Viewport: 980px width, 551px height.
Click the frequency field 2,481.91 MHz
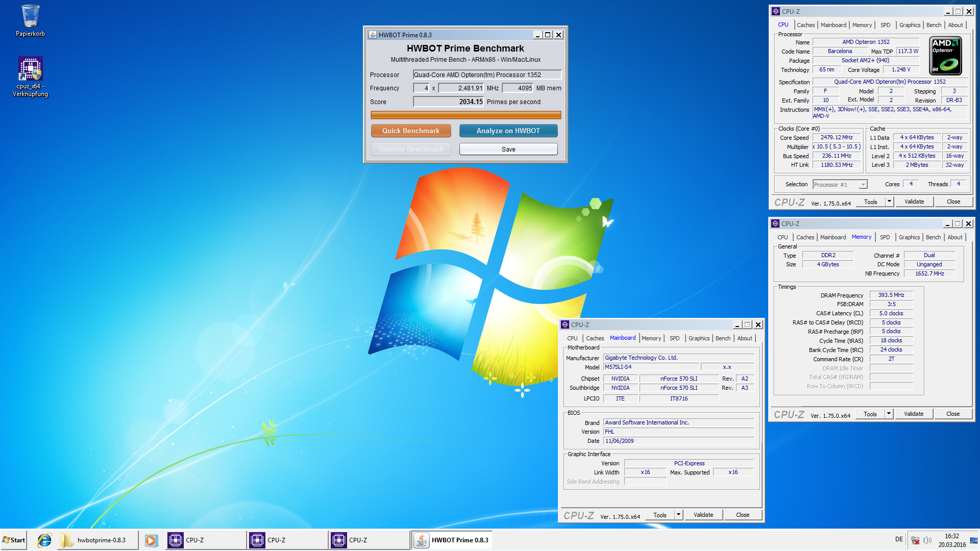point(461,88)
